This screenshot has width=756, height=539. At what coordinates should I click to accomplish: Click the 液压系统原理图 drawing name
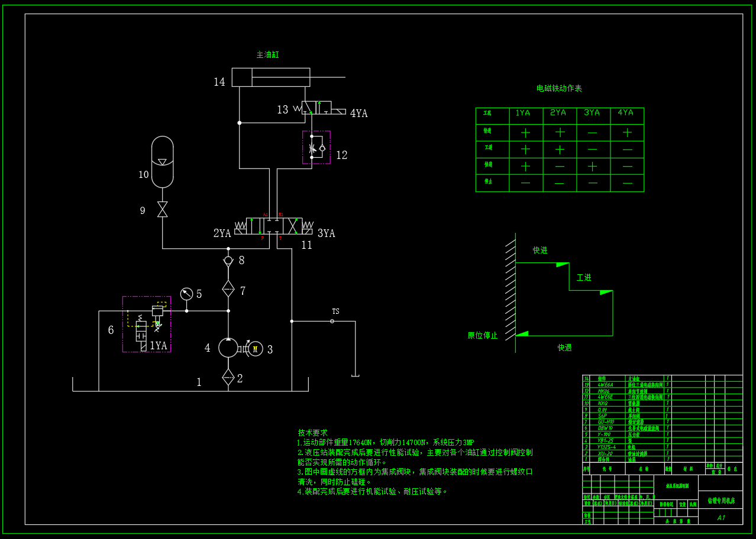(x=677, y=486)
